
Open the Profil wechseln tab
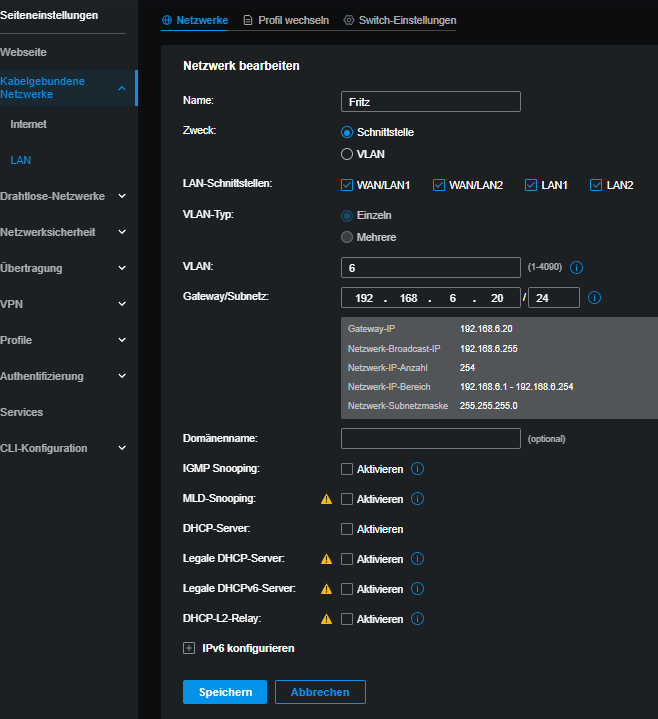pos(285,20)
